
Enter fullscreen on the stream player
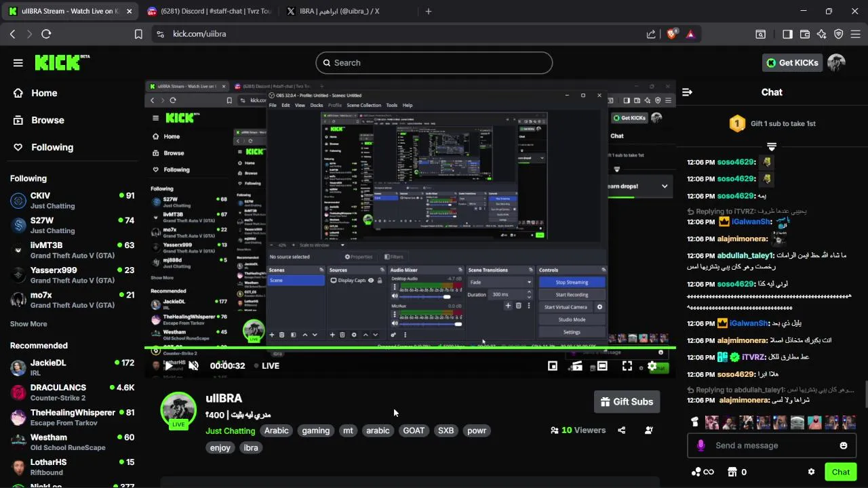[x=627, y=366]
